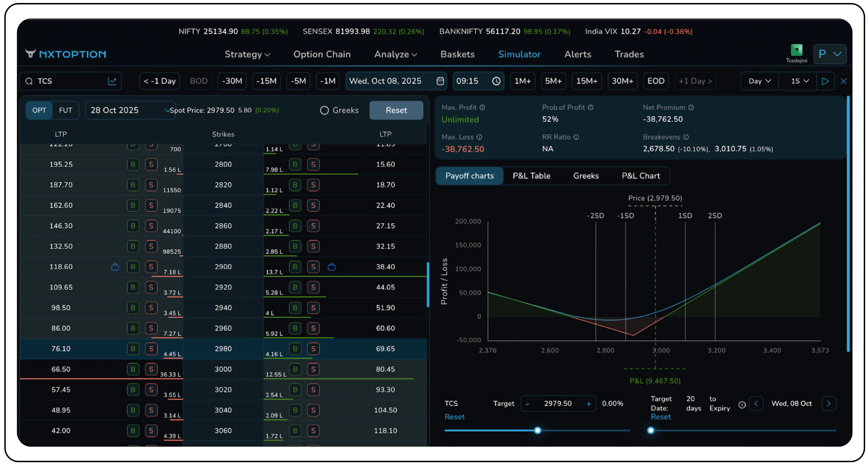Click the Max. Profit info icon

[482, 108]
